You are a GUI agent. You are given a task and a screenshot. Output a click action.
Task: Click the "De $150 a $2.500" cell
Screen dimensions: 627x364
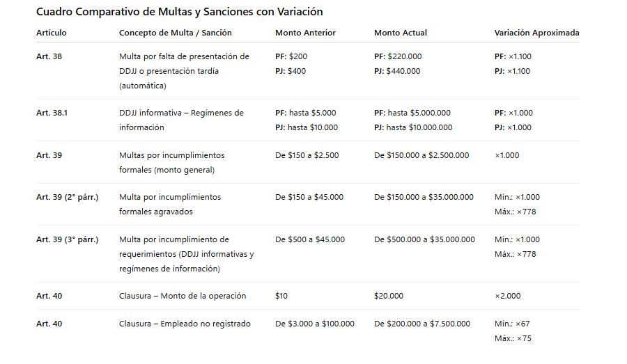pyautogui.click(x=307, y=155)
